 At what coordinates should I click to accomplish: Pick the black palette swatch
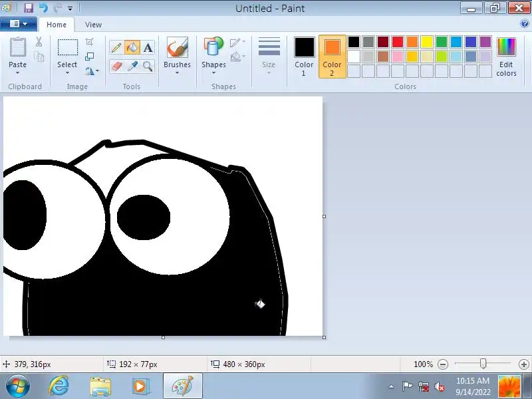[354, 42]
